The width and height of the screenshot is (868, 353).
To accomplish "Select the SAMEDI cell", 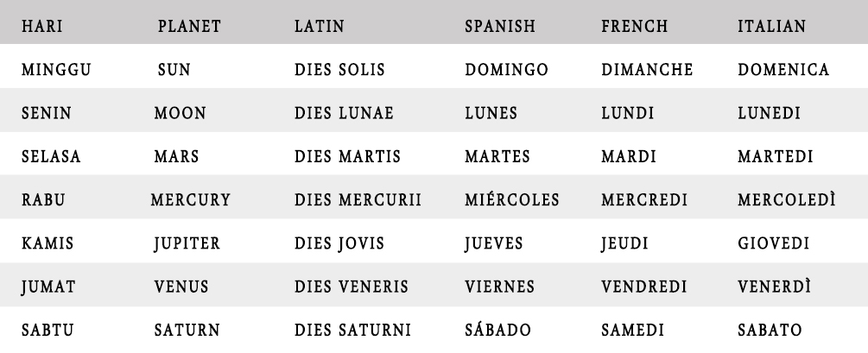I will (x=633, y=331).
